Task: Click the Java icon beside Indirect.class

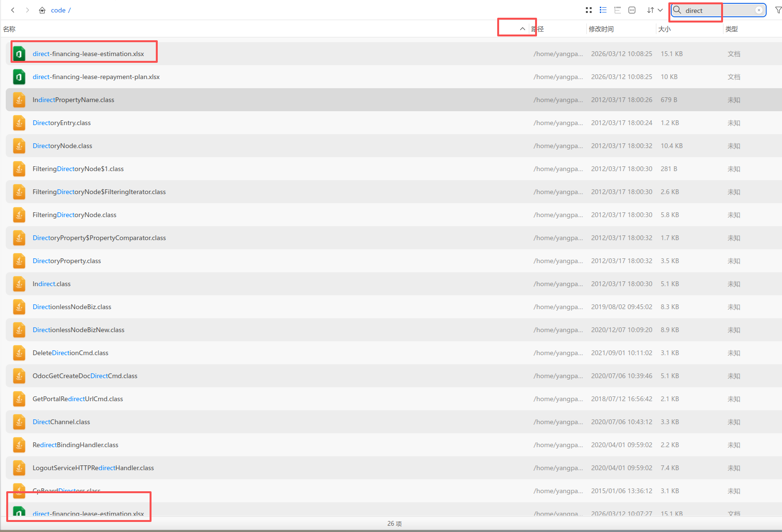Action: (19, 284)
